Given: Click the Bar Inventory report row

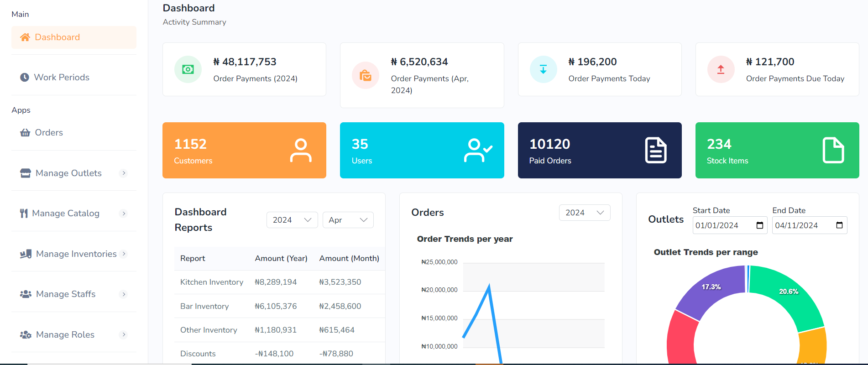Looking at the screenshot, I should [x=279, y=306].
